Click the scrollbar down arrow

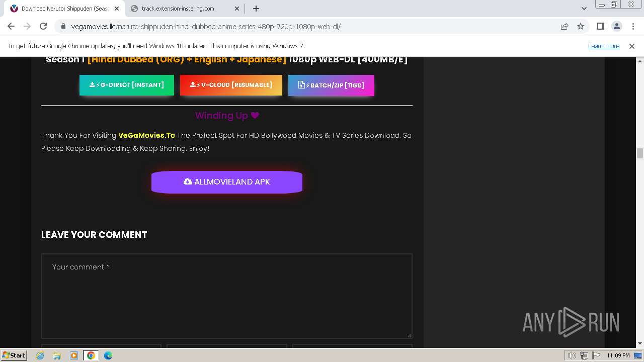pyautogui.click(x=640, y=344)
